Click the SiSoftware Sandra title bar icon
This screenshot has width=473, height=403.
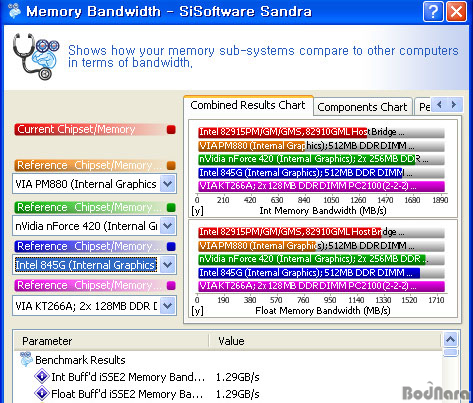pos(14,11)
